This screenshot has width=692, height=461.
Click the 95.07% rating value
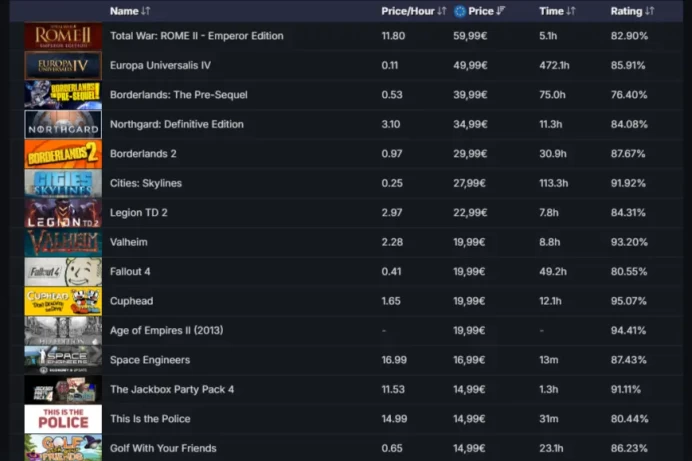628,301
